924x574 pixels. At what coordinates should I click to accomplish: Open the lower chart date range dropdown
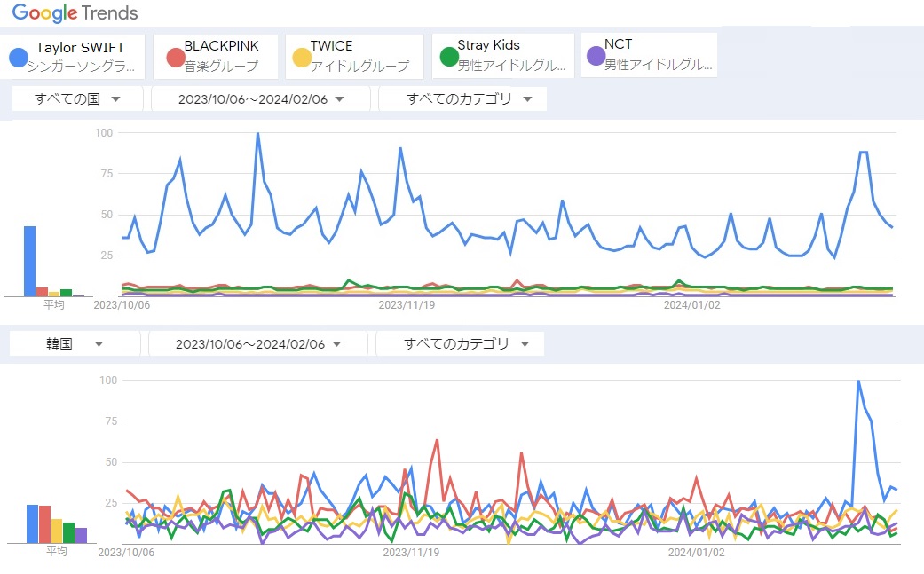[258, 344]
